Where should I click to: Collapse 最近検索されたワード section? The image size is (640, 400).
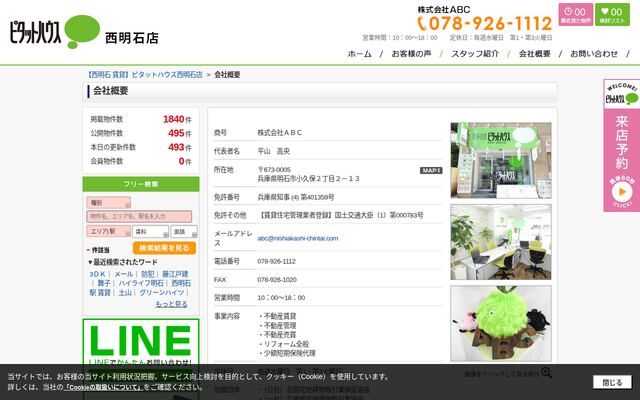[x=123, y=262]
